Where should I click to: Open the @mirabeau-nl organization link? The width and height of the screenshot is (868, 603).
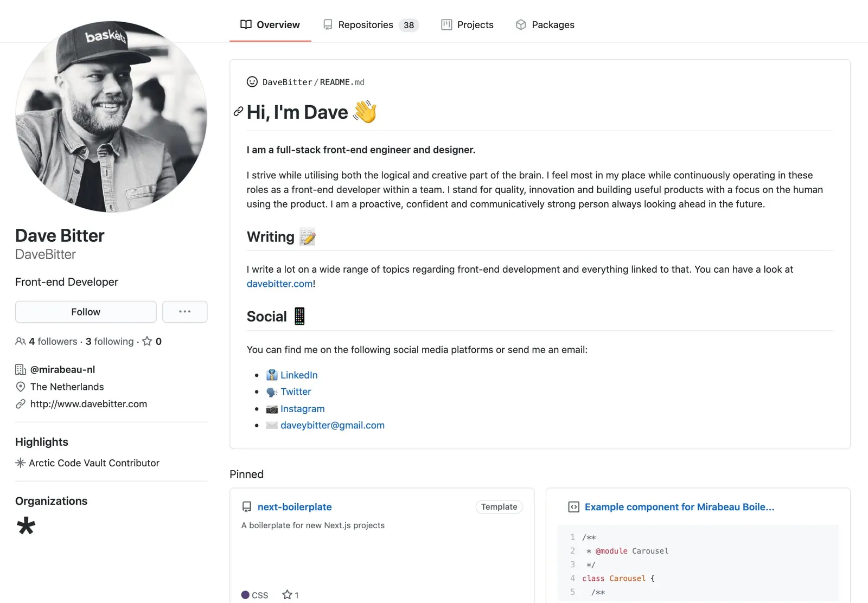[x=62, y=370]
